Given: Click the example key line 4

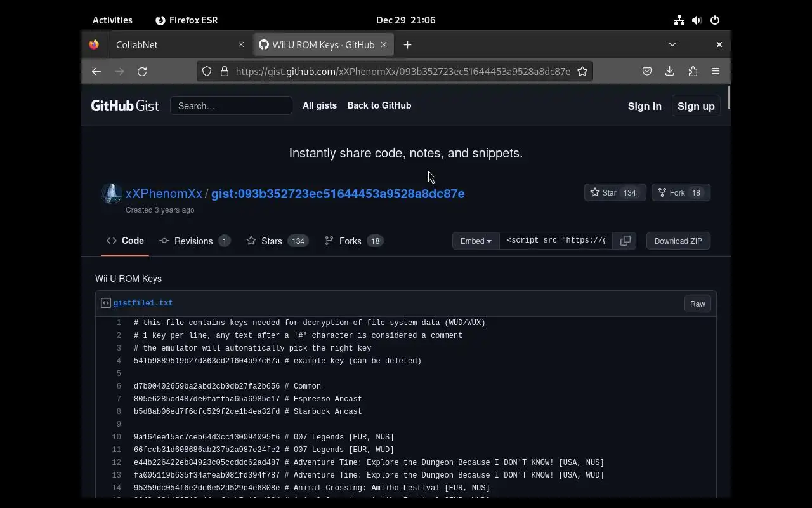Looking at the screenshot, I should click(x=277, y=361).
